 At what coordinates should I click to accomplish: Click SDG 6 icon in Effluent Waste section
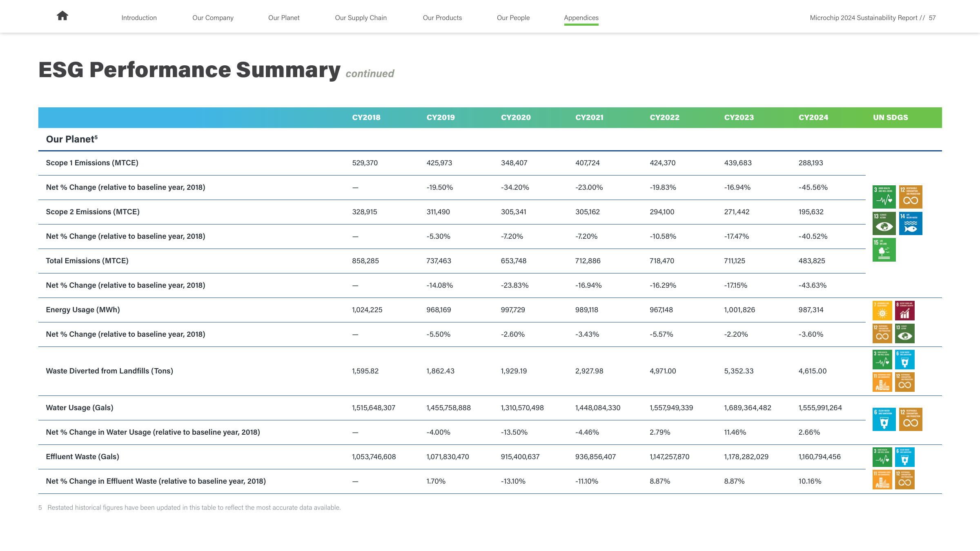pyautogui.click(x=905, y=457)
